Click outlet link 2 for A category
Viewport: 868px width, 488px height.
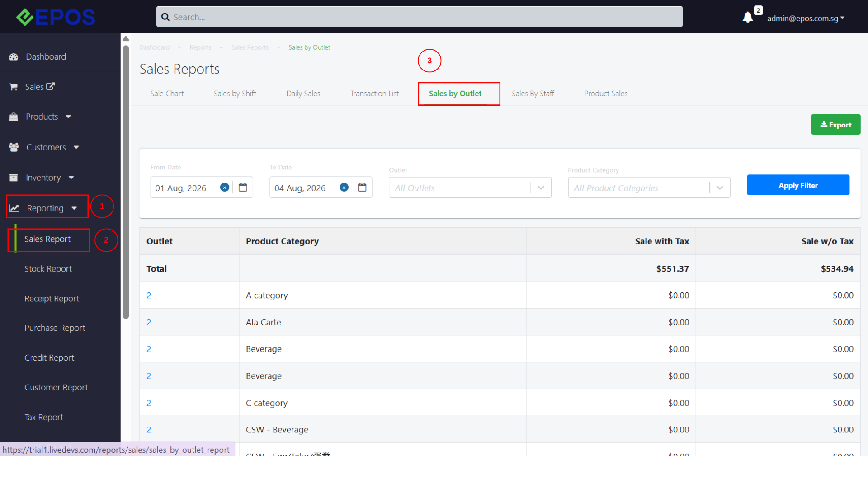(x=149, y=296)
